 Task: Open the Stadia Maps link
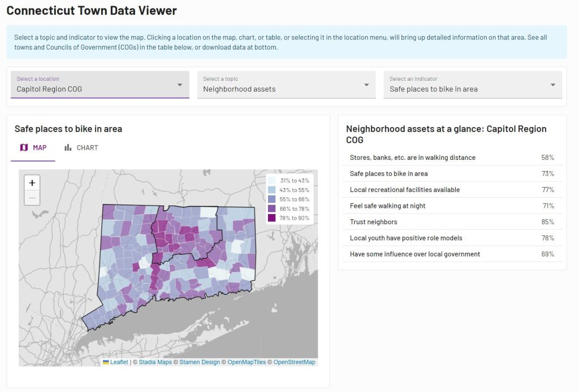click(x=155, y=362)
